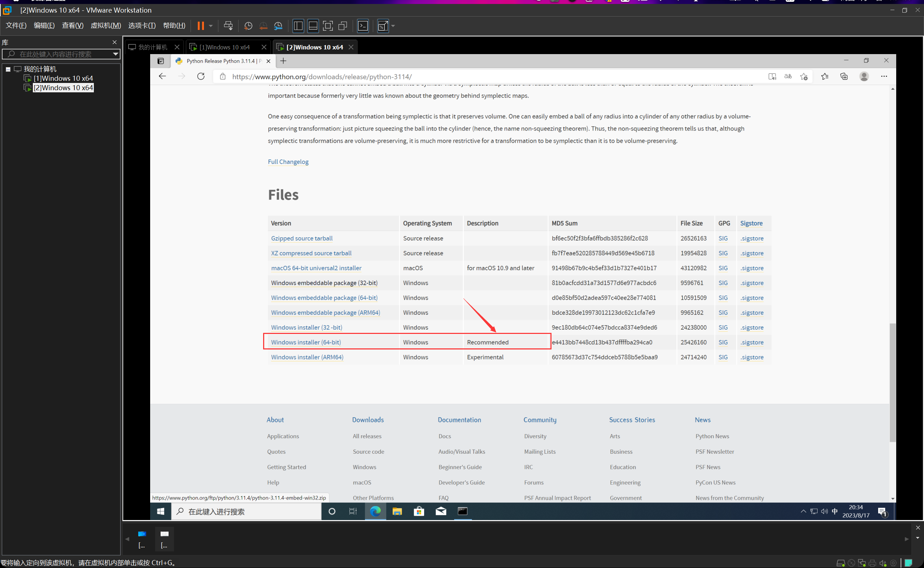Image resolution: width=924 pixels, height=568 pixels.
Task: Open Edge settings and more menu
Action: click(884, 76)
